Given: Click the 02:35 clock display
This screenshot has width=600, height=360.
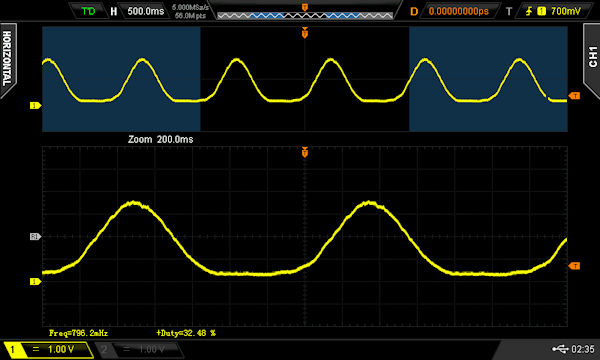Looking at the screenshot, I should 582,349.
